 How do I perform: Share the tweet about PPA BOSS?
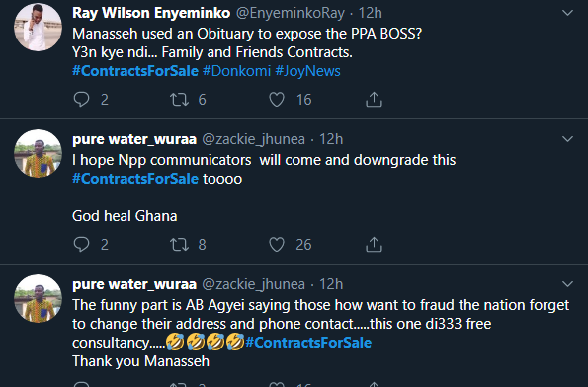pos(374,100)
